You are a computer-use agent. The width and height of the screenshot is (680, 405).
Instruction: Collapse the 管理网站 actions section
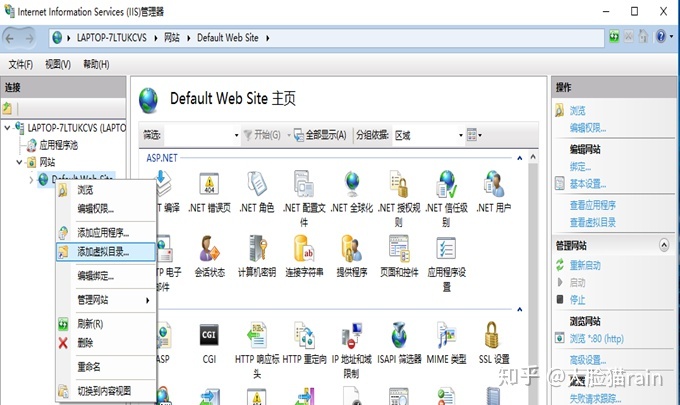pos(664,245)
